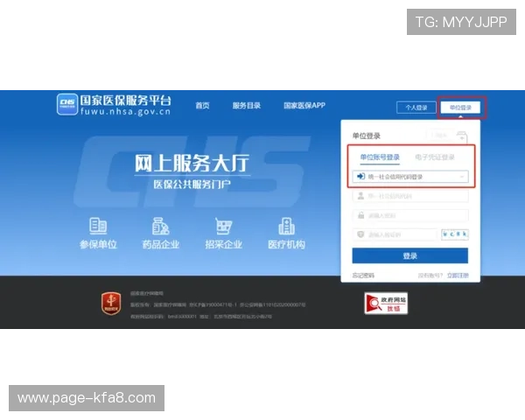
Task: Select the 单位账号登录 tab
Action: [x=380, y=157]
